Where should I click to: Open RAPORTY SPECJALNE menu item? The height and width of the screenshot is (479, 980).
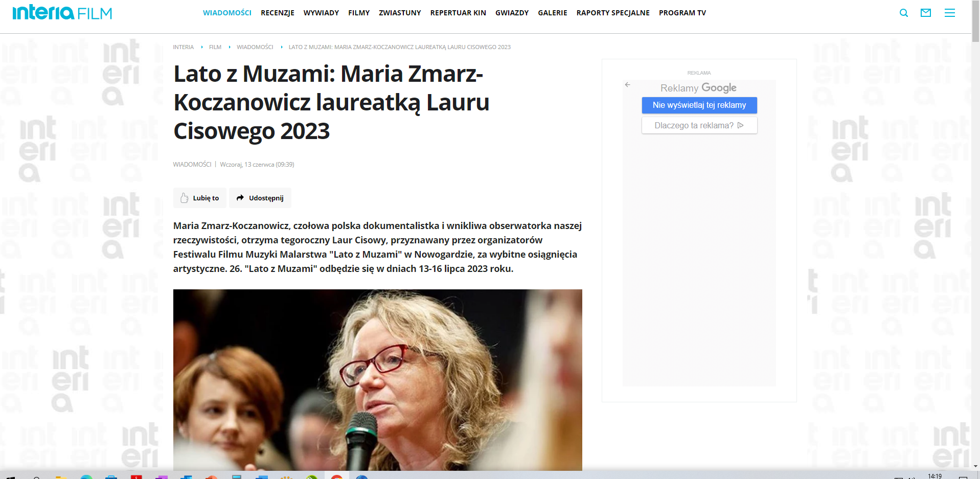pyautogui.click(x=612, y=13)
